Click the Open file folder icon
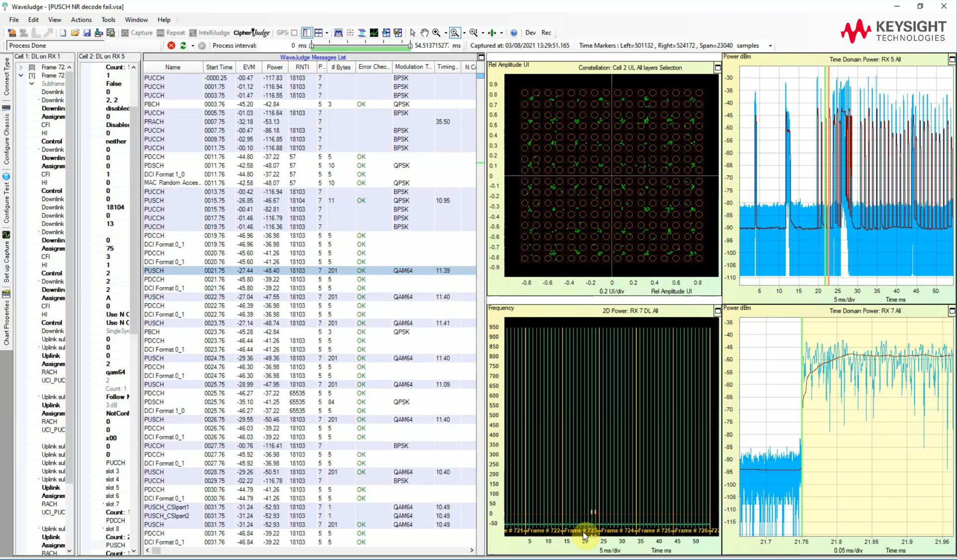Image resolution: width=957 pixels, height=560 pixels. [75, 33]
